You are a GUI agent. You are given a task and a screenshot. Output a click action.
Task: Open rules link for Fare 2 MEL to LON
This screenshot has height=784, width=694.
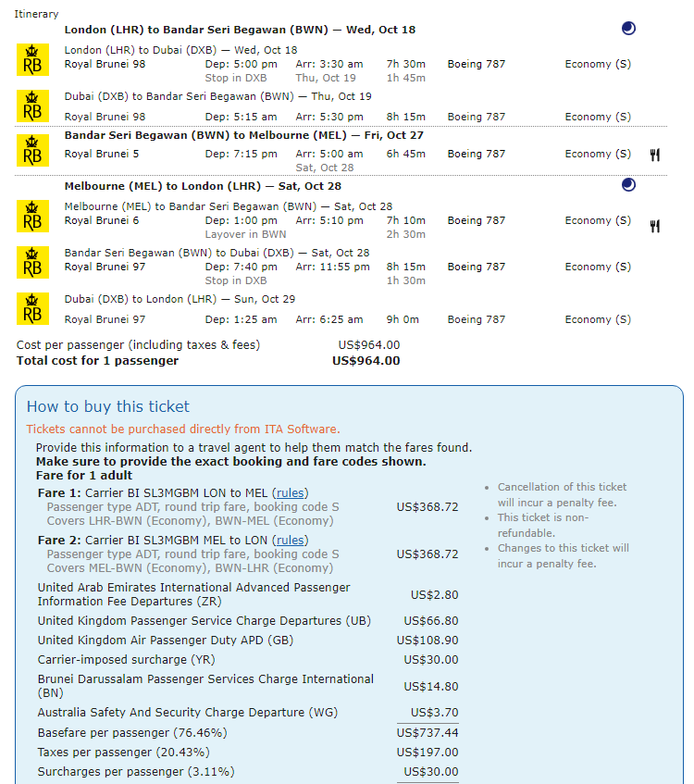point(290,540)
